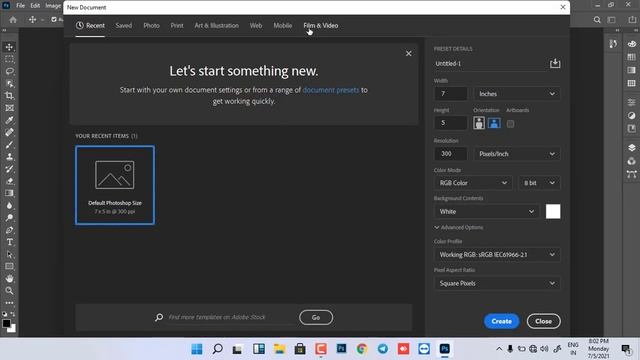Enable the Artboards checkbox
The width and height of the screenshot is (640, 360).
510,124
